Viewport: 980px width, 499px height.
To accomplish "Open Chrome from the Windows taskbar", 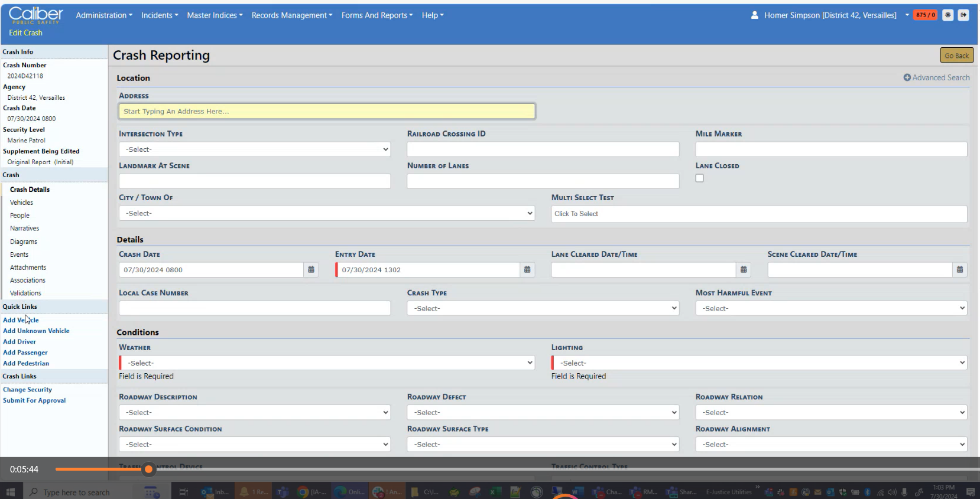I will point(303,492).
